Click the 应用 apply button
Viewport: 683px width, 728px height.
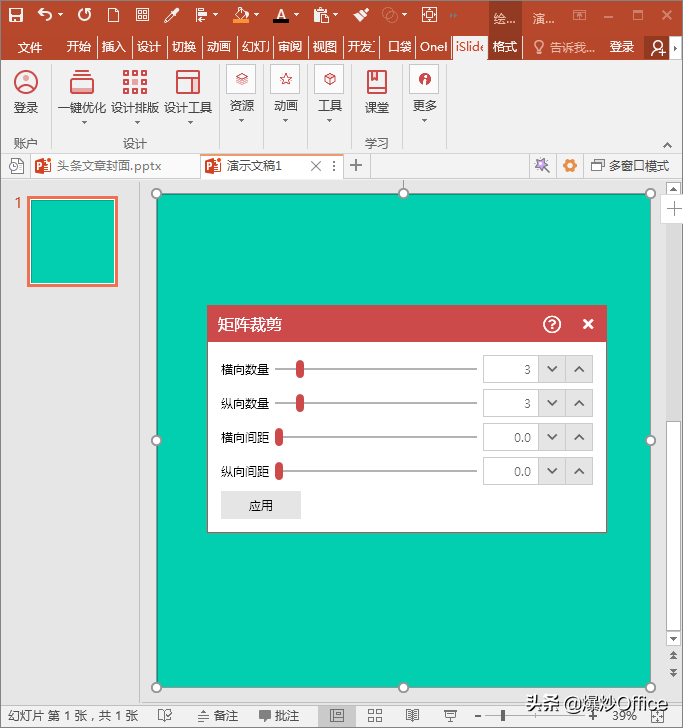pyautogui.click(x=260, y=505)
